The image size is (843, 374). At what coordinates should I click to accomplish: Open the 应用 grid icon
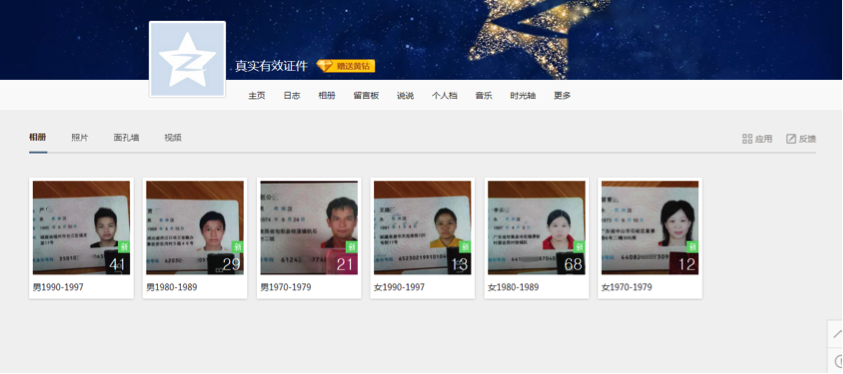pyautogui.click(x=747, y=139)
